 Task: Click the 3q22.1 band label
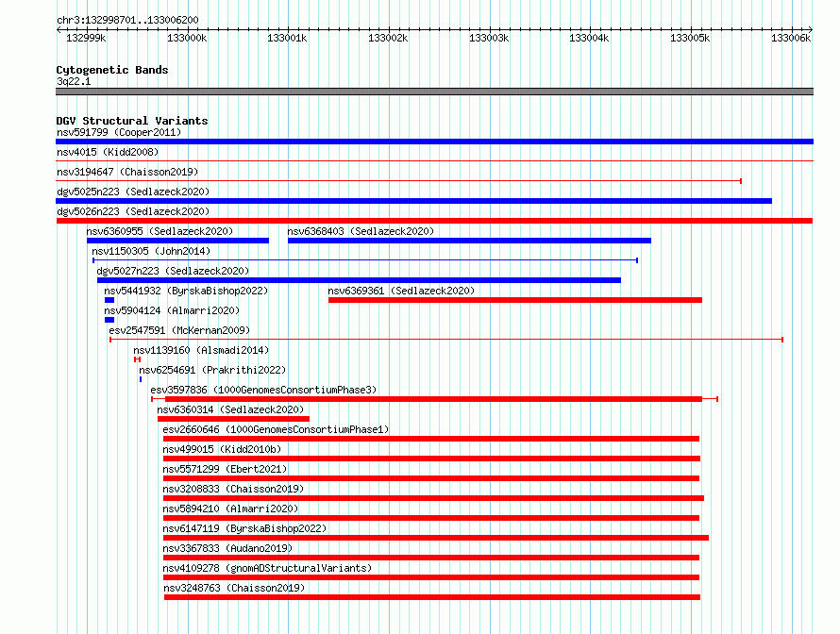pos(74,81)
